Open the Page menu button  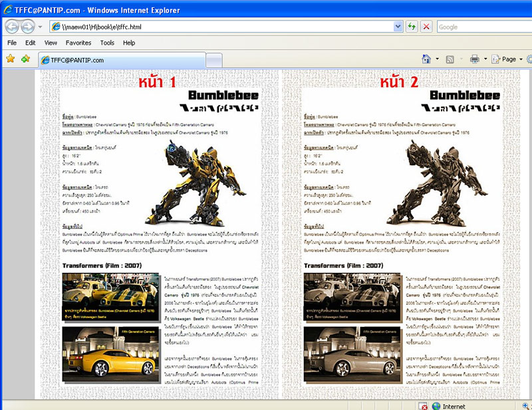point(504,59)
